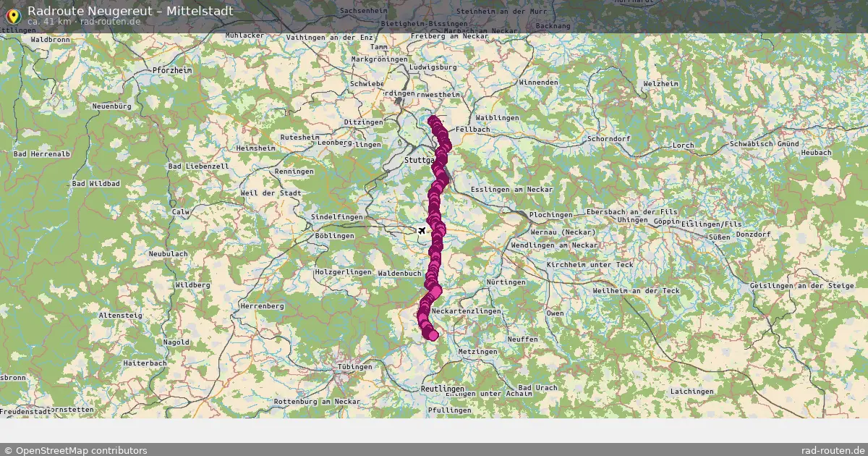This screenshot has height=456, width=868.
Task: Click the 'Geislingen an der Steige' label
Action: tap(802, 286)
